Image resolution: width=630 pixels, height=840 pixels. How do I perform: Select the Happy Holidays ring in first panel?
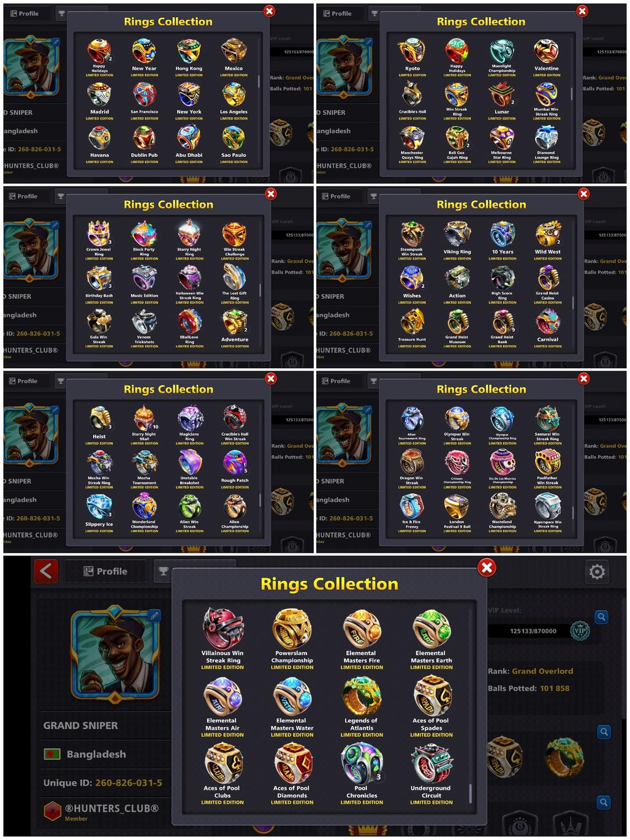click(99, 56)
